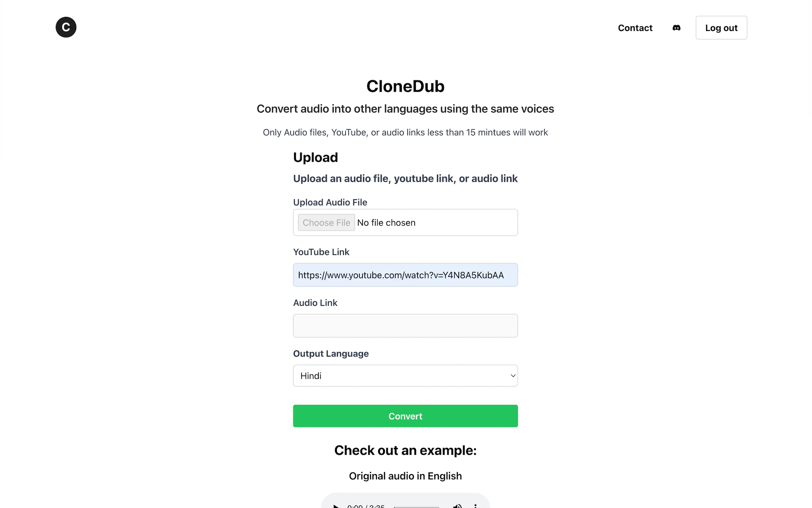The image size is (812, 508).
Task: Click the Upload Audio File label
Action: tap(330, 202)
